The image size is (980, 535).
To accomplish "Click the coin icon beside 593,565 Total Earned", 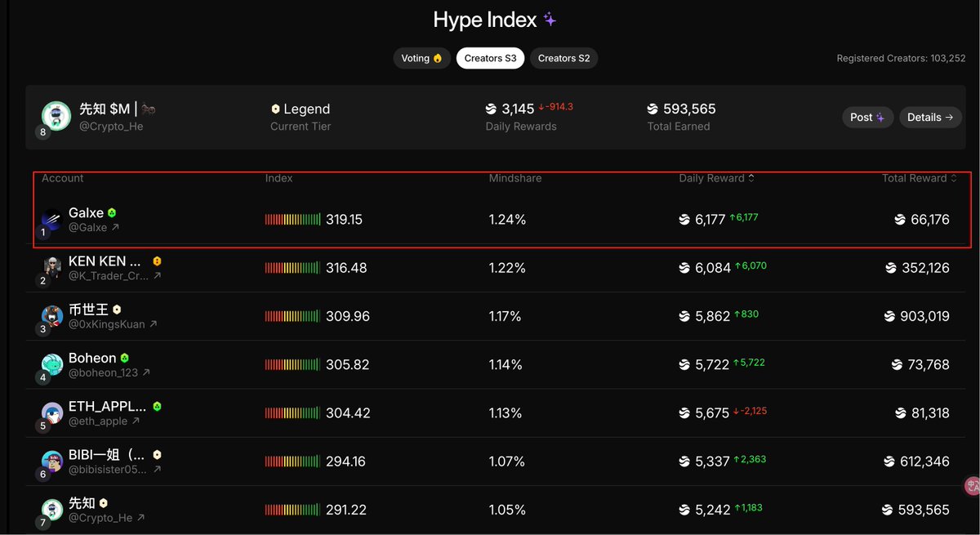I will point(653,109).
